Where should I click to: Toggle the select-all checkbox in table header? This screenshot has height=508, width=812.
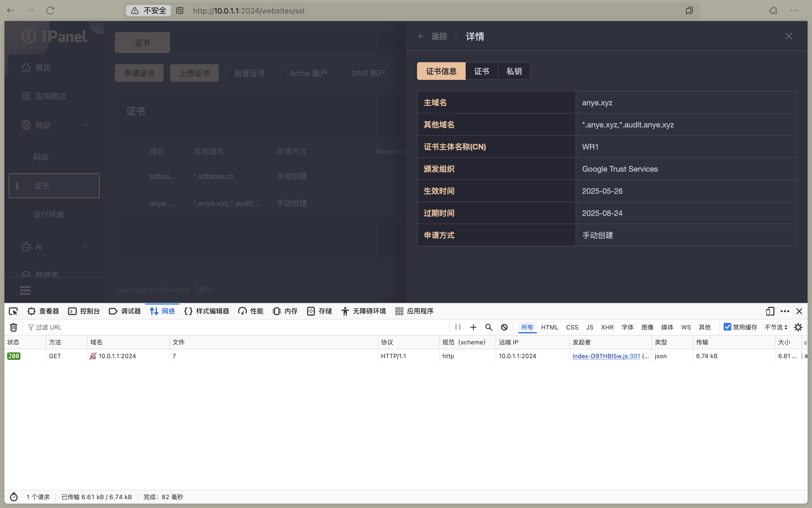[136, 151]
